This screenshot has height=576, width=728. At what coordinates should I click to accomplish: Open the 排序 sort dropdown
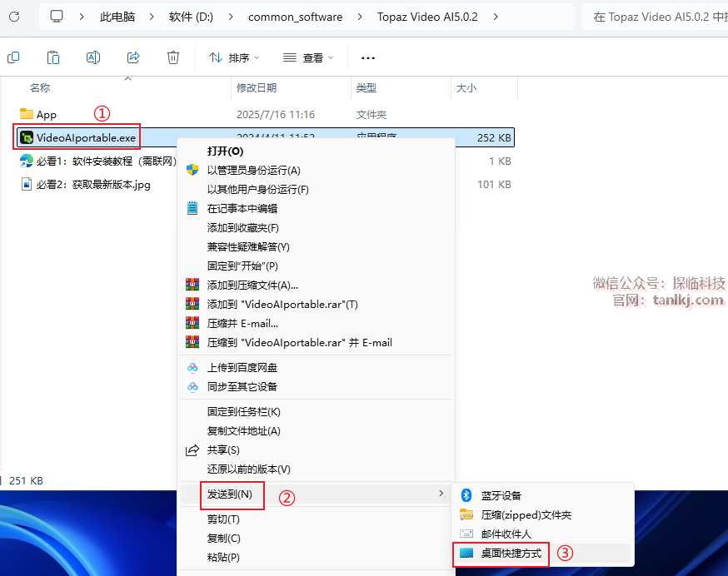click(234, 57)
